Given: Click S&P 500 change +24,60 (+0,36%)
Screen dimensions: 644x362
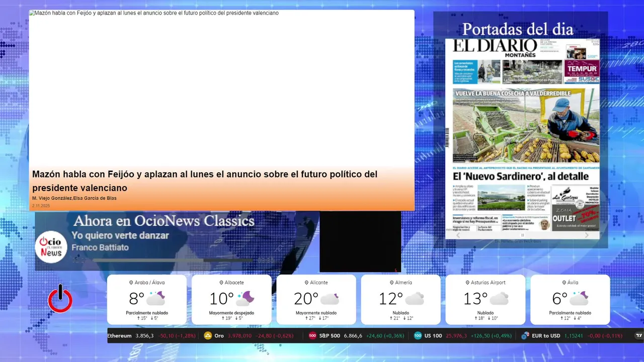Looking at the screenshot, I should point(385,336).
